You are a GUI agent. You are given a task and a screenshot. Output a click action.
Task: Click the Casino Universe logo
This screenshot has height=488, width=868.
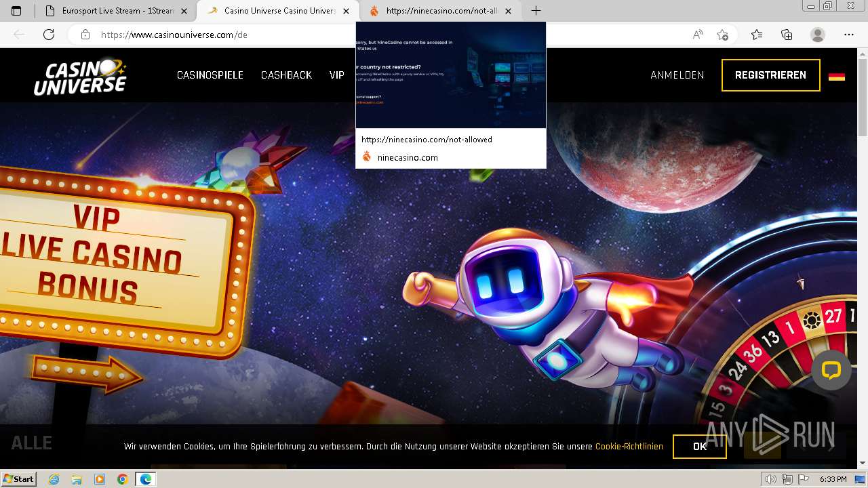coord(80,76)
